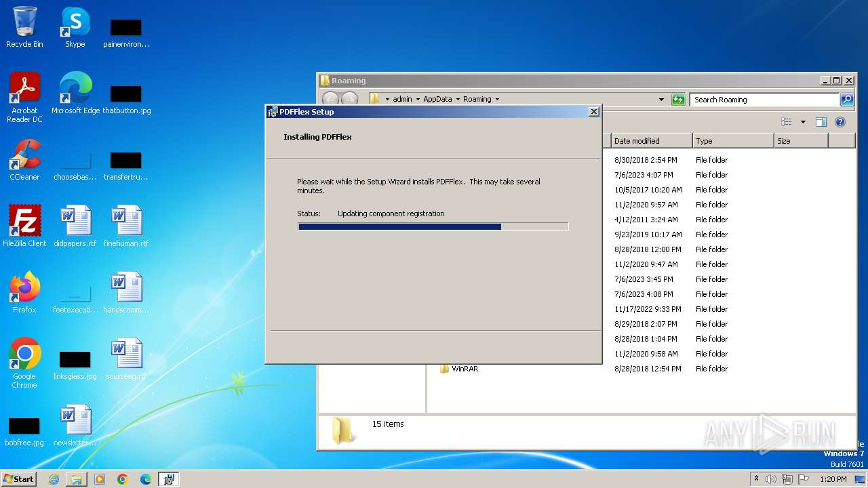
Task: Select the didpapers.rtf desktop file
Action: click(x=75, y=226)
